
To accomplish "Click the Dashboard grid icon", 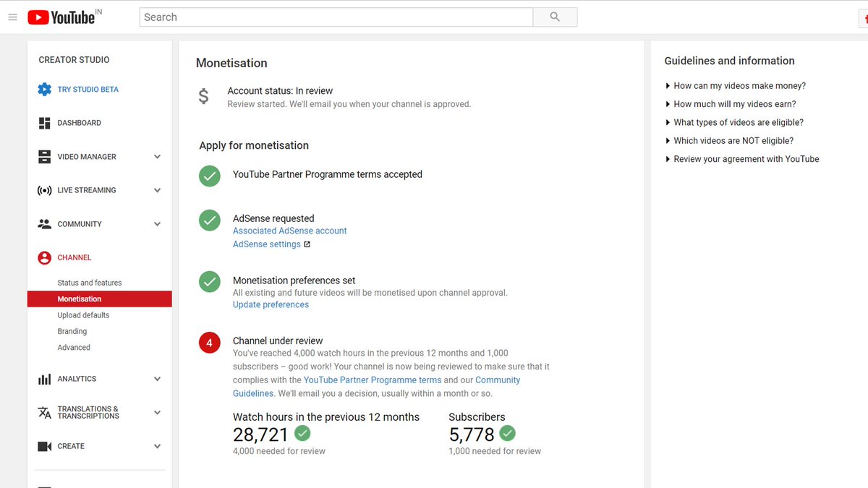I will (x=44, y=123).
